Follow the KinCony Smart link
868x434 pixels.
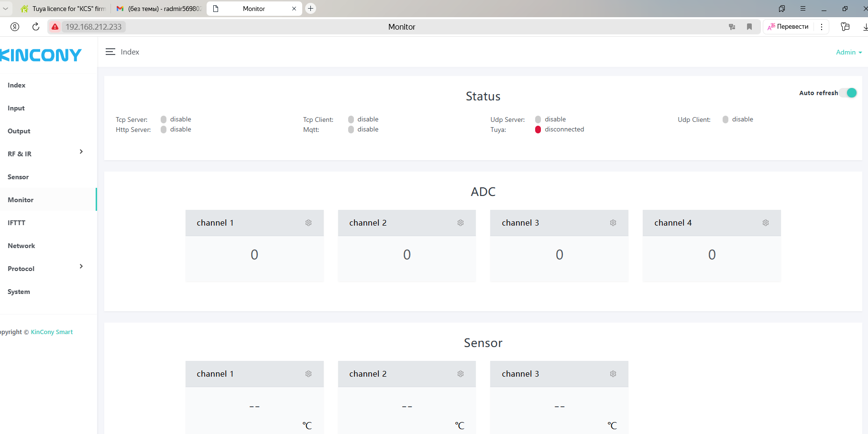pos(52,332)
